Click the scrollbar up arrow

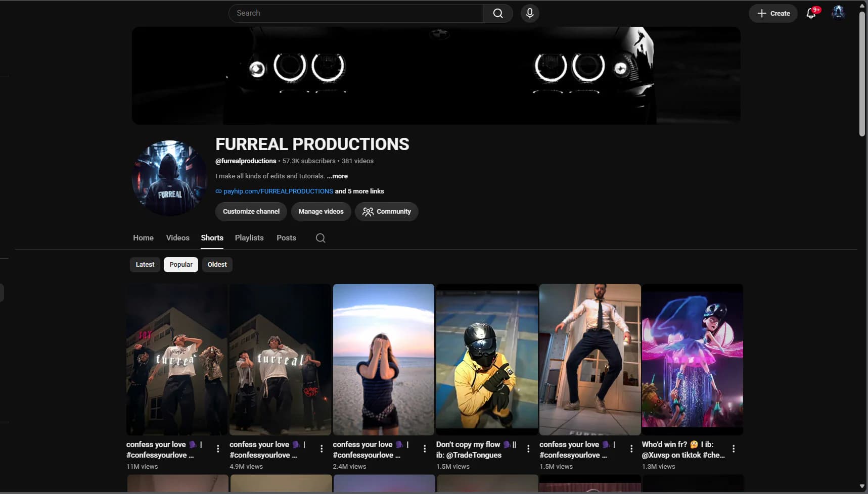pos(862,6)
